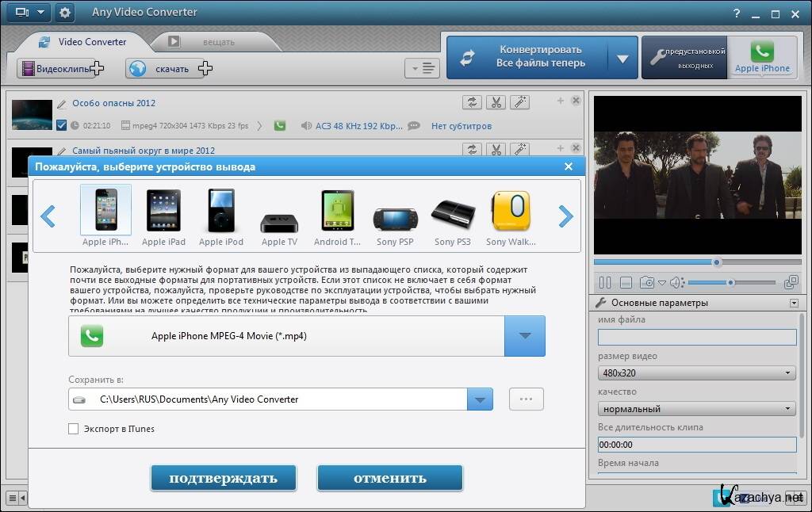Click the подтверждать confirm button
The height and width of the screenshot is (512, 812).
pyautogui.click(x=223, y=478)
